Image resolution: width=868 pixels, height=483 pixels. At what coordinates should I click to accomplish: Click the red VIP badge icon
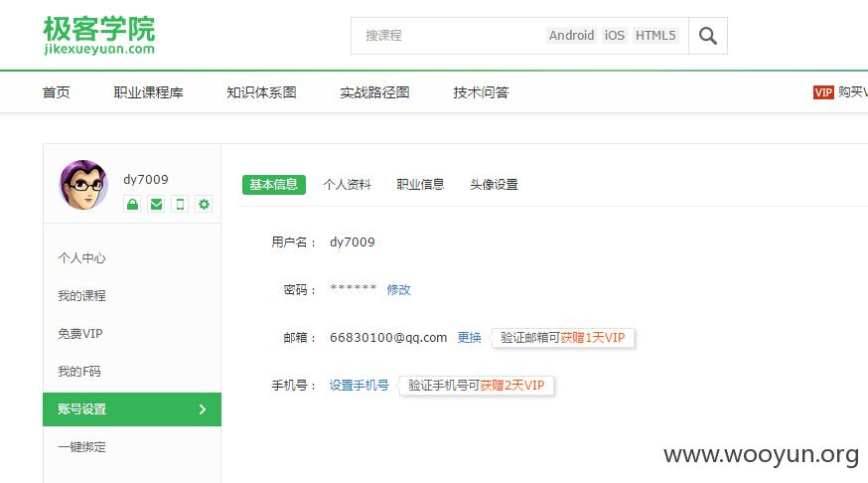click(823, 92)
